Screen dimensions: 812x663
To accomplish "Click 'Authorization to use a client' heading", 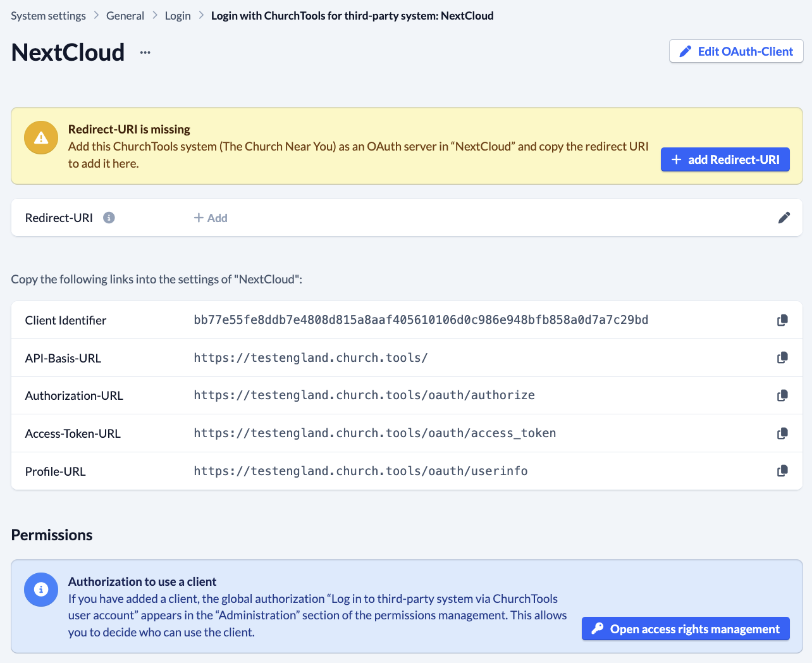I will [x=142, y=581].
